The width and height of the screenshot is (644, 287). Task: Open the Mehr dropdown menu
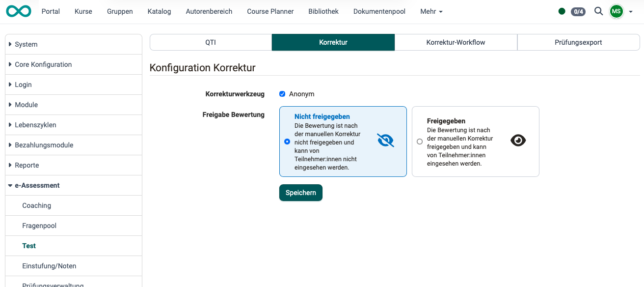click(431, 11)
